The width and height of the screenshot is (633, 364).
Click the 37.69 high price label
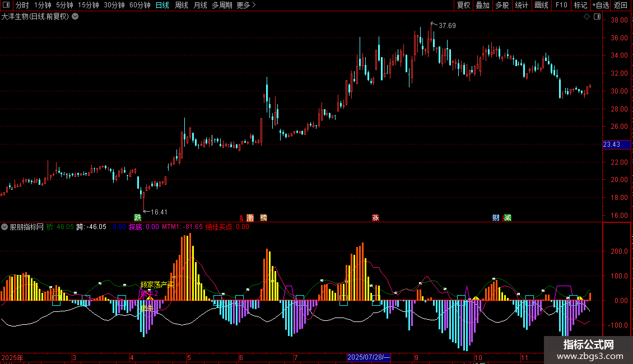tap(447, 25)
